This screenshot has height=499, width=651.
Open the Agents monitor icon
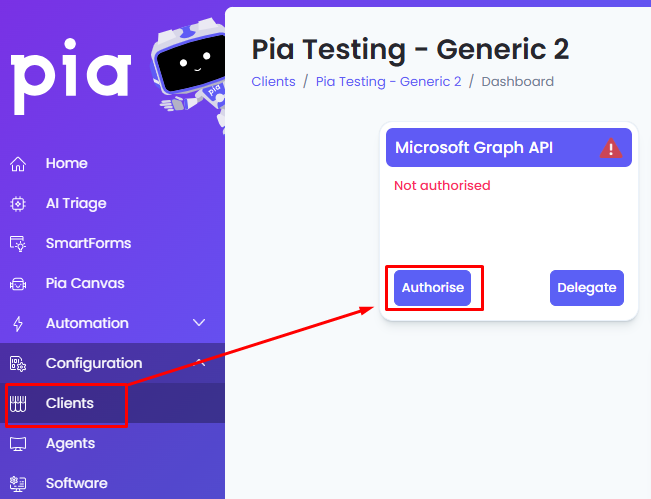click(18, 444)
